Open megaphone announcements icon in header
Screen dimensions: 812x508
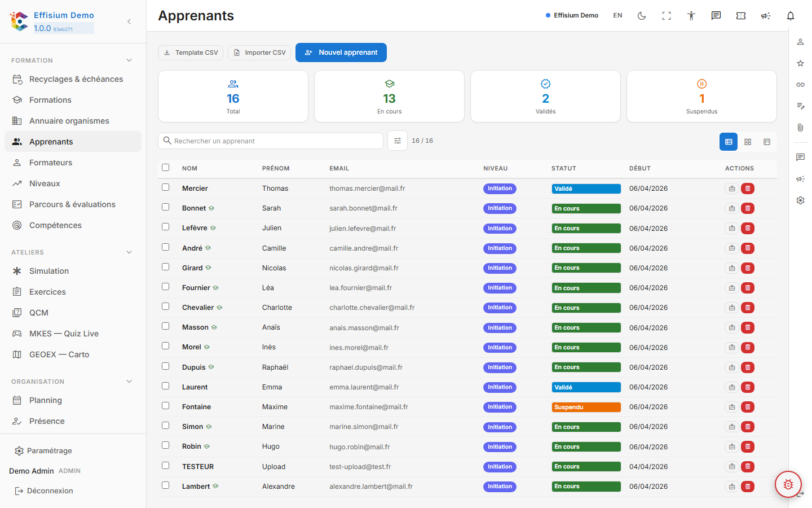[766, 16]
